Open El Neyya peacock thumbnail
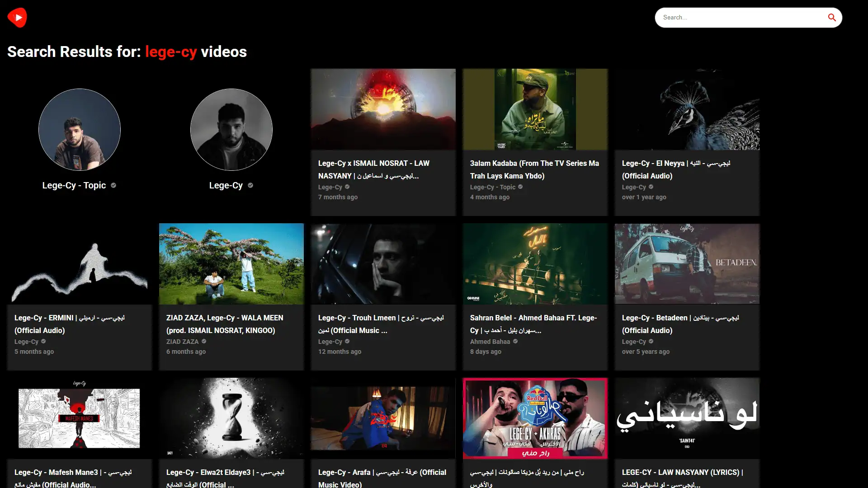The height and width of the screenshot is (488, 868). (x=687, y=109)
